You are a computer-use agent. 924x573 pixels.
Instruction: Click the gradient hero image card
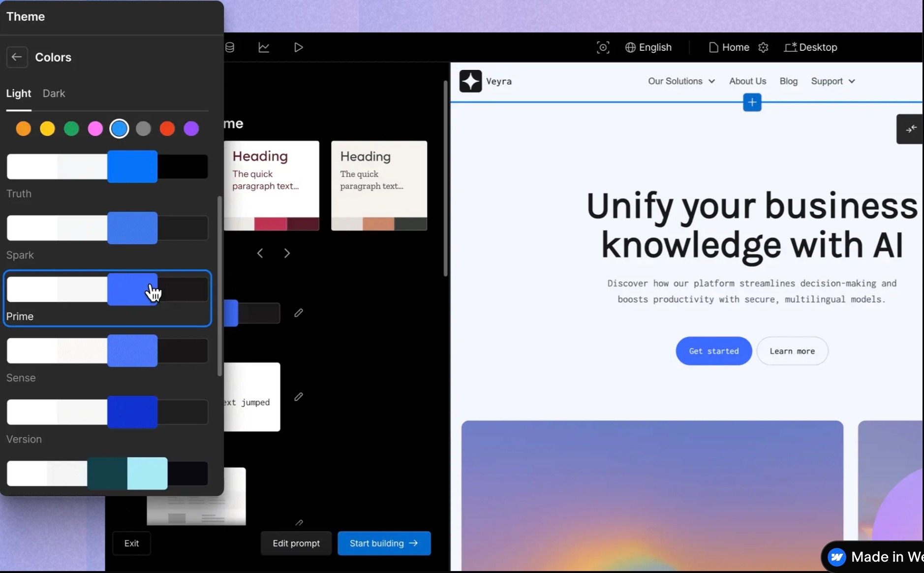click(652, 495)
